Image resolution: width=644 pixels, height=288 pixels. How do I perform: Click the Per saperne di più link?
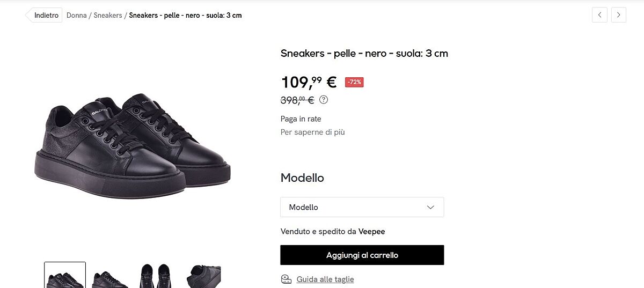pyautogui.click(x=312, y=132)
